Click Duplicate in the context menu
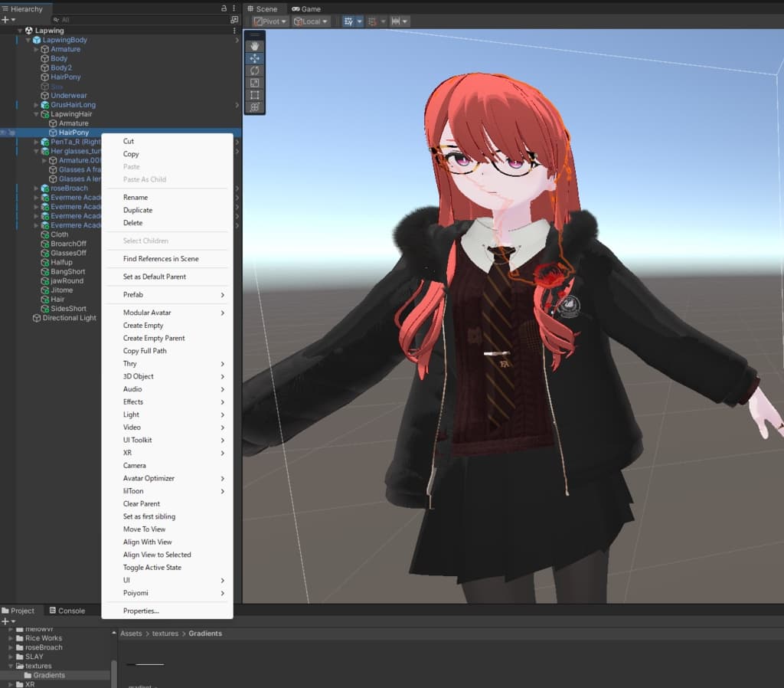Screen dimensions: 784x688 tap(138, 210)
